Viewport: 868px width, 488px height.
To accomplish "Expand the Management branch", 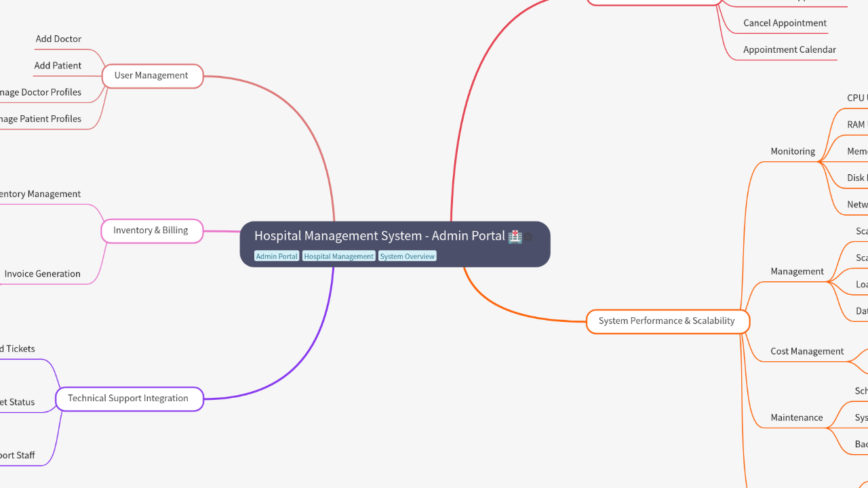I will pos(797,272).
